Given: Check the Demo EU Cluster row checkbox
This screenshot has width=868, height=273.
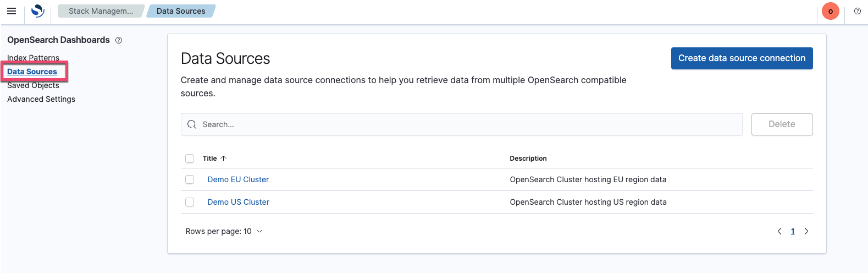Looking at the screenshot, I should click(x=190, y=179).
